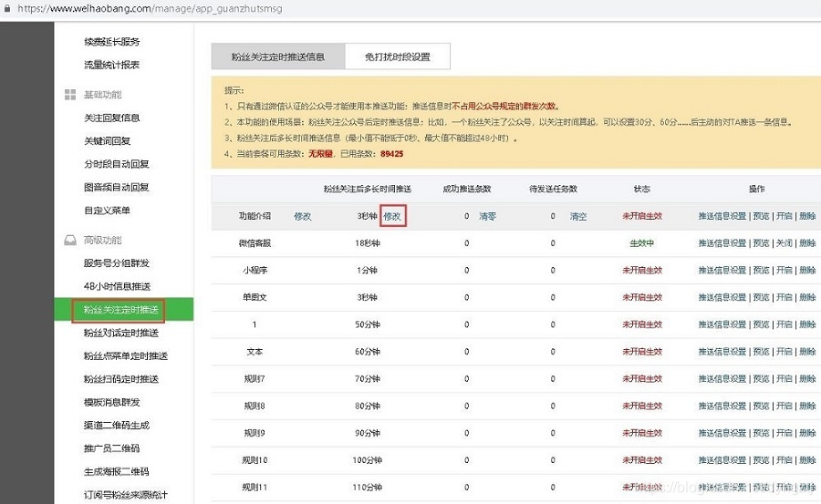
Task: Open 推送信息设置 for the 功能介绍 row
Action: 722,216
